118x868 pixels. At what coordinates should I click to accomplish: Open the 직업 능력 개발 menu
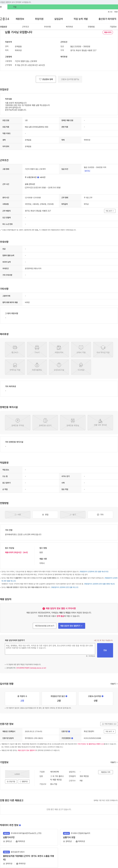tap(81, 19)
